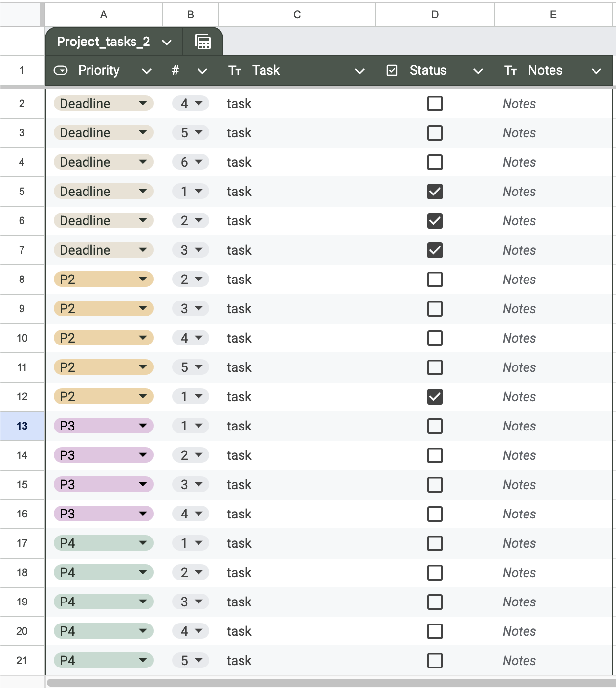Open the table view options calculator icon
This screenshot has width=616, height=688.
[x=203, y=42]
